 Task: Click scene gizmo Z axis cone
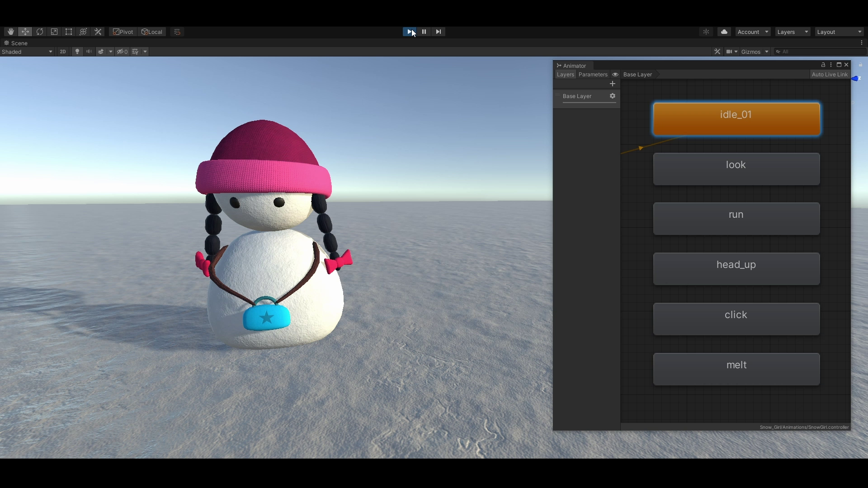pos(855,79)
